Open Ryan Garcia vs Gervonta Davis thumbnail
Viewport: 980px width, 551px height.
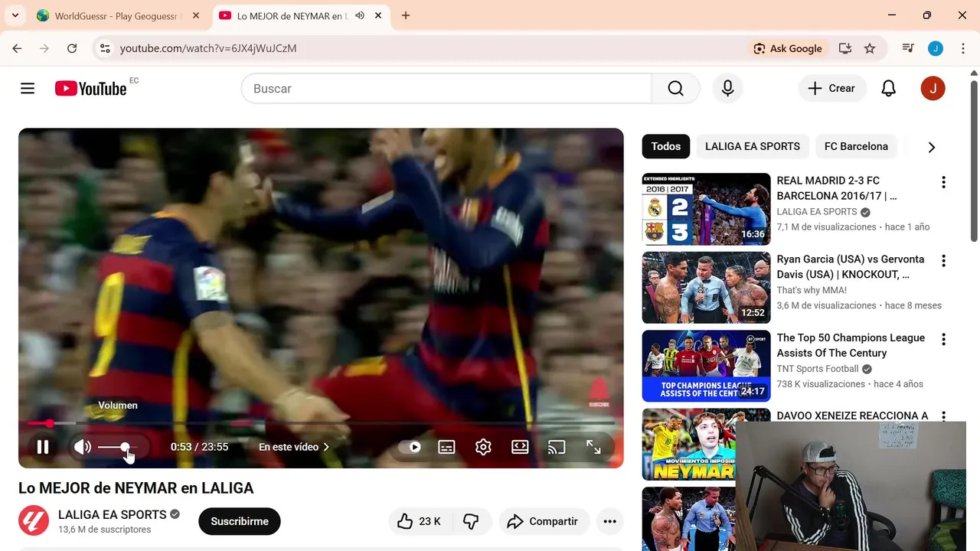(706, 288)
